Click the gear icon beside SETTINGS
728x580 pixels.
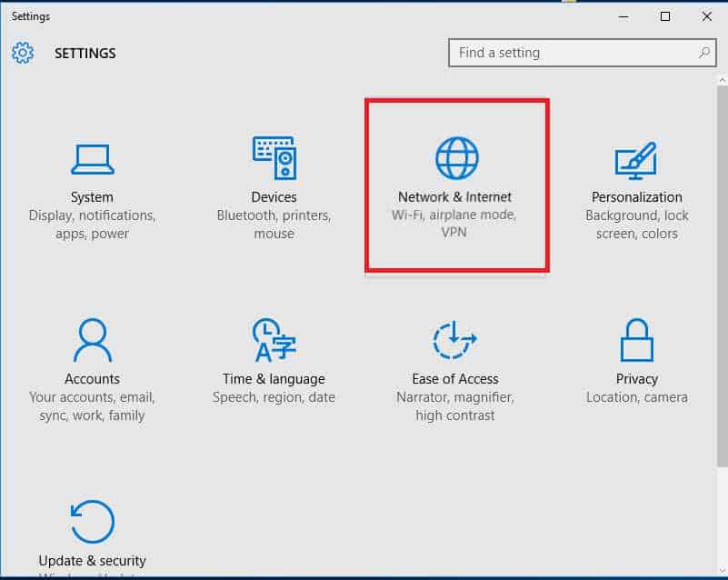pos(23,53)
